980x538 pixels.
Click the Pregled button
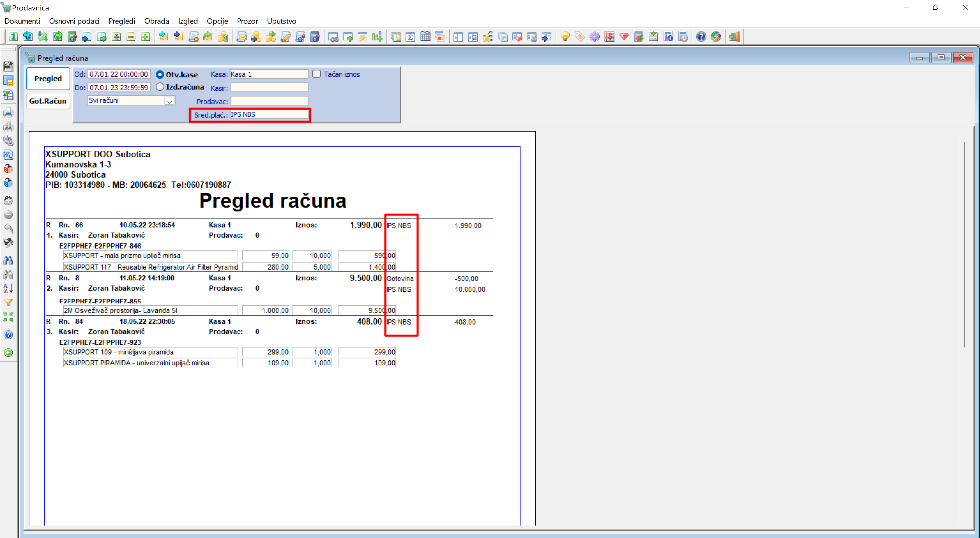(48, 79)
